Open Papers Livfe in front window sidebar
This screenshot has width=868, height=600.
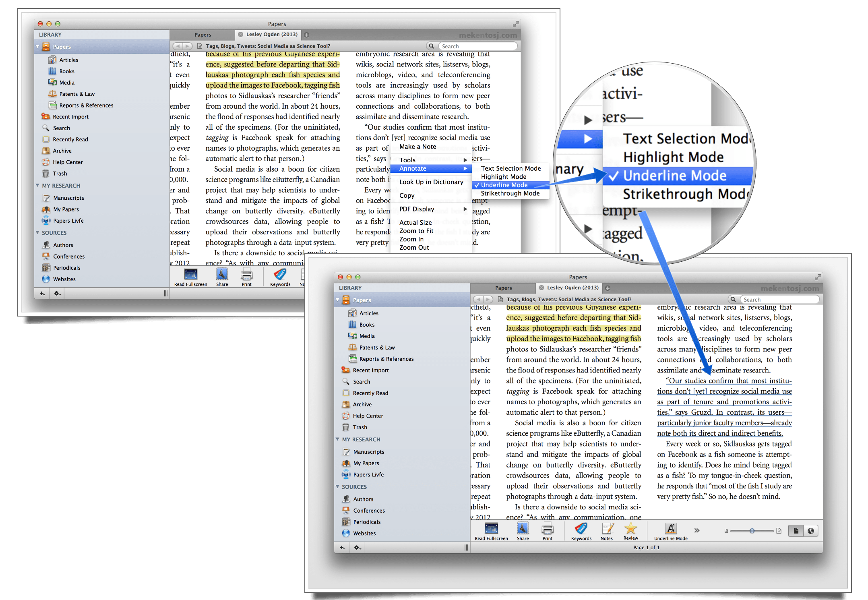click(x=368, y=474)
